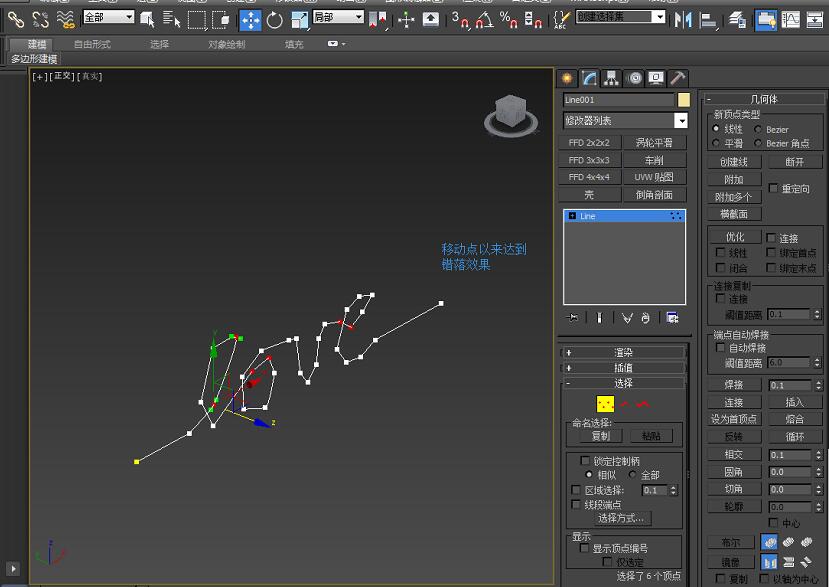This screenshot has height=587, width=829.
Task: Activate the Spline sub-object level icon
Action: tap(643, 404)
